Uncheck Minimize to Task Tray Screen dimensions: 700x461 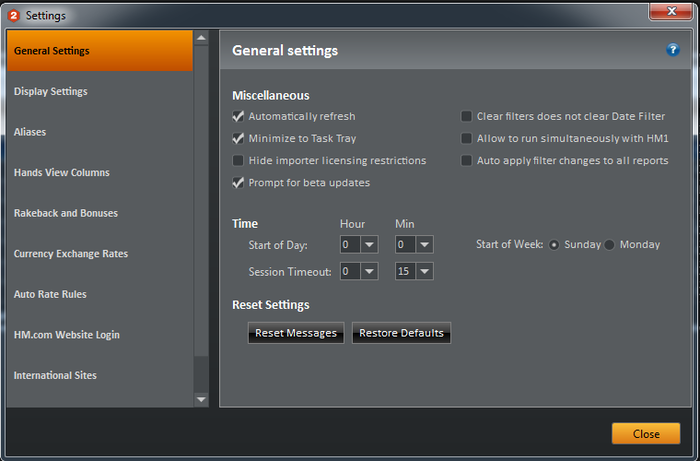point(238,138)
